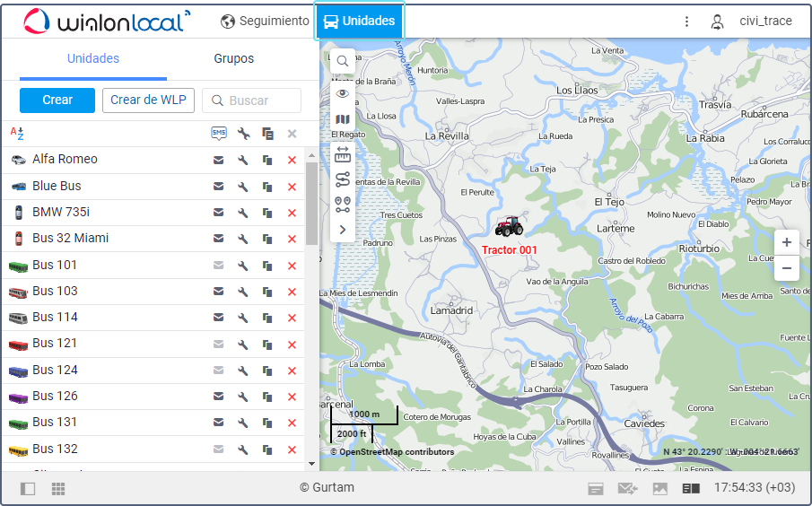
Task: Focus the Buscar search field
Action: (x=252, y=100)
